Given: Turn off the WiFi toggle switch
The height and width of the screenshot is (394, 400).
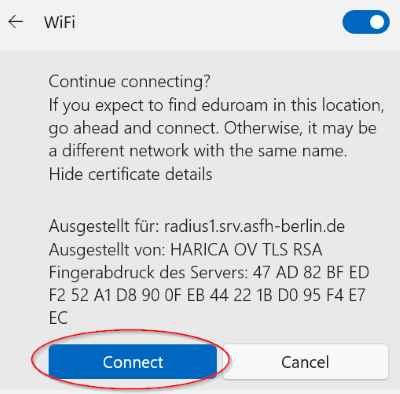Looking at the screenshot, I should pyautogui.click(x=366, y=22).
